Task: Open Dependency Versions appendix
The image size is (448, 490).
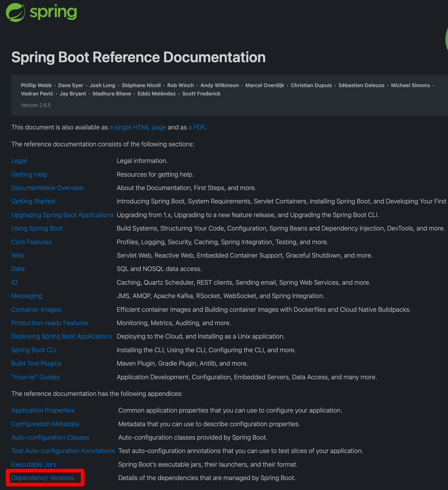Action: pos(42,478)
